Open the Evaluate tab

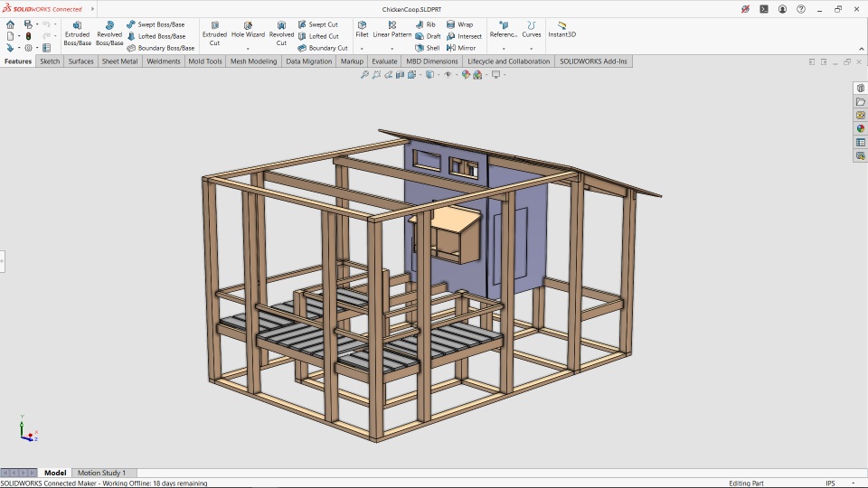click(x=383, y=61)
